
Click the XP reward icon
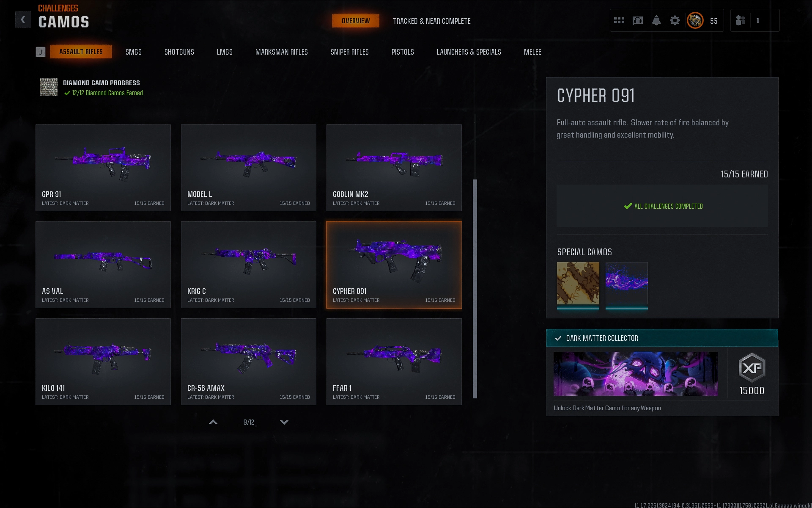(x=752, y=368)
